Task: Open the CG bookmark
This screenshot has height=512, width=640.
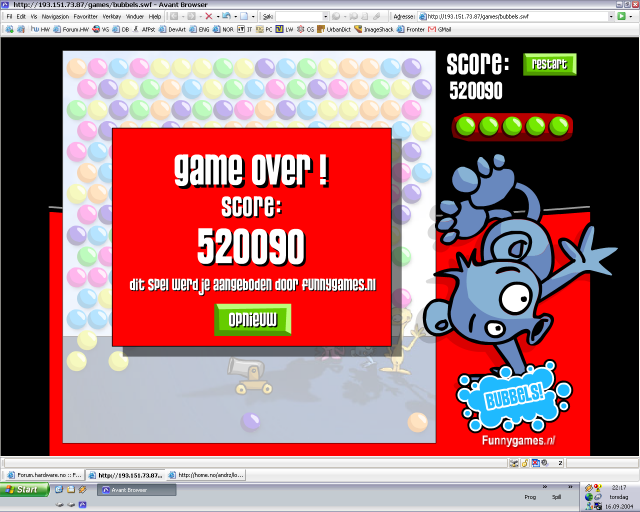Action: pyautogui.click(x=305, y=29)
